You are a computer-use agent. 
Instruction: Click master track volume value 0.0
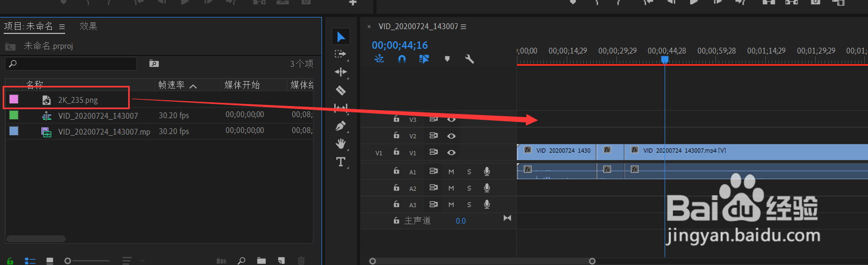[x=461, y=221]
